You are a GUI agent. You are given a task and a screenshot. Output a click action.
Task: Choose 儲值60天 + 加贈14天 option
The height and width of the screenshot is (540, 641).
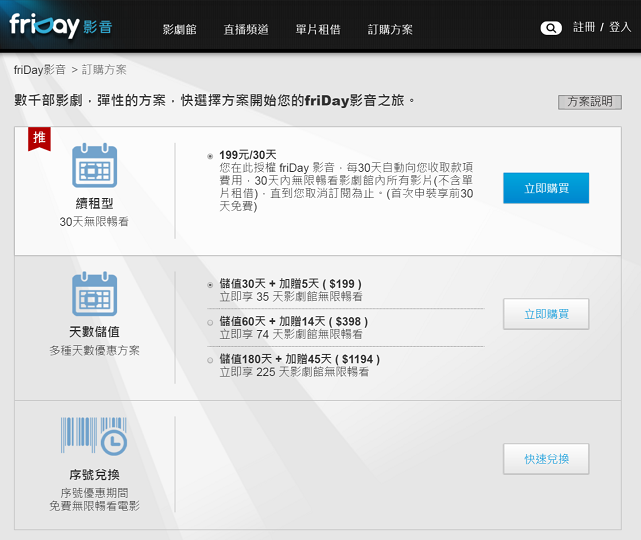210,323
